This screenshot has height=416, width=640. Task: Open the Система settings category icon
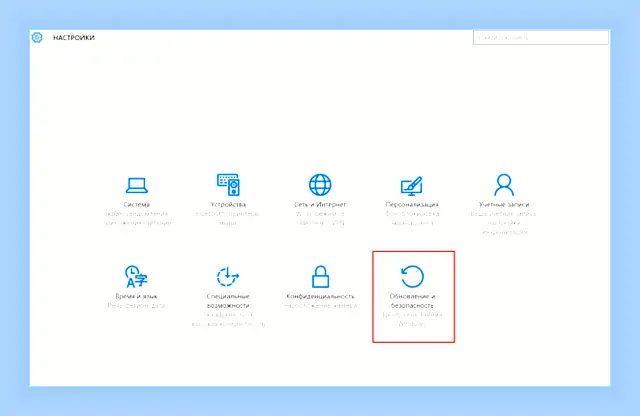137,185
